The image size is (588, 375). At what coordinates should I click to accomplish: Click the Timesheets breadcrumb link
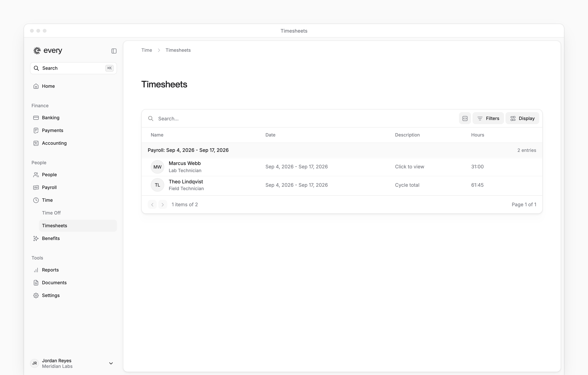coord(178,50)
